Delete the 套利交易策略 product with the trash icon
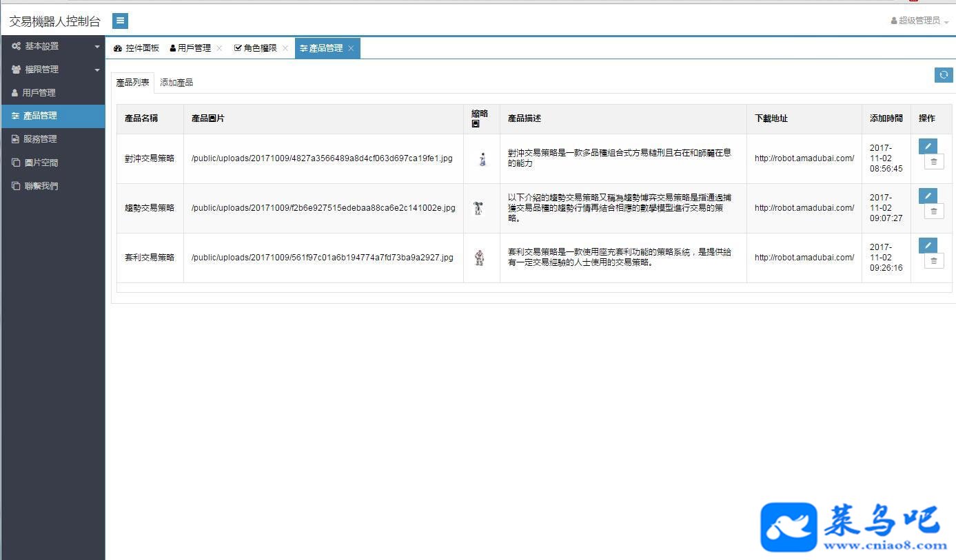The width and height of the screenshot is (956, 560). (x=934, y=260)
